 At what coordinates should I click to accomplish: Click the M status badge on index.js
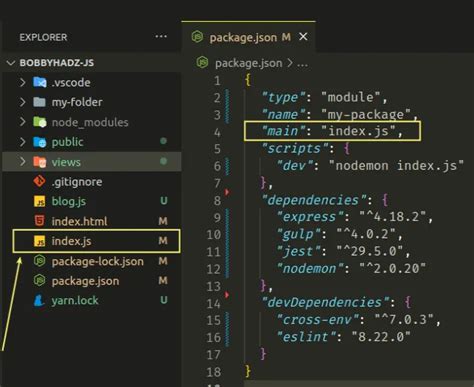[x=163, y=240]
